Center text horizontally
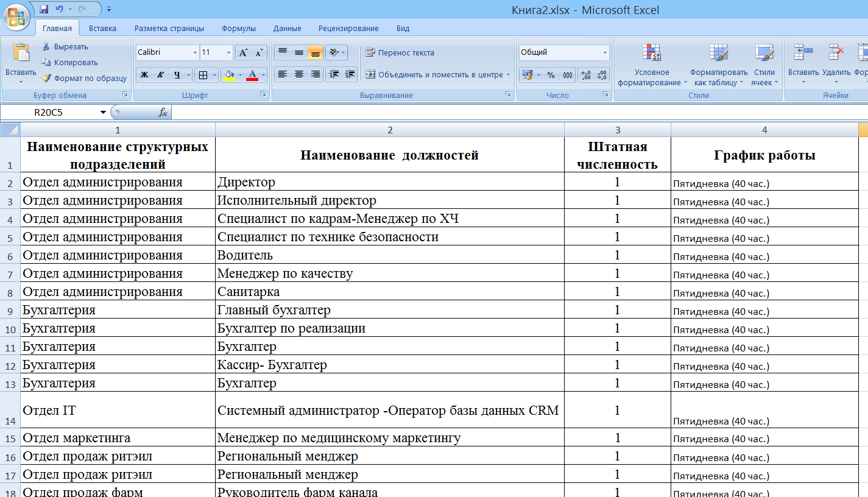 [299, 74]
